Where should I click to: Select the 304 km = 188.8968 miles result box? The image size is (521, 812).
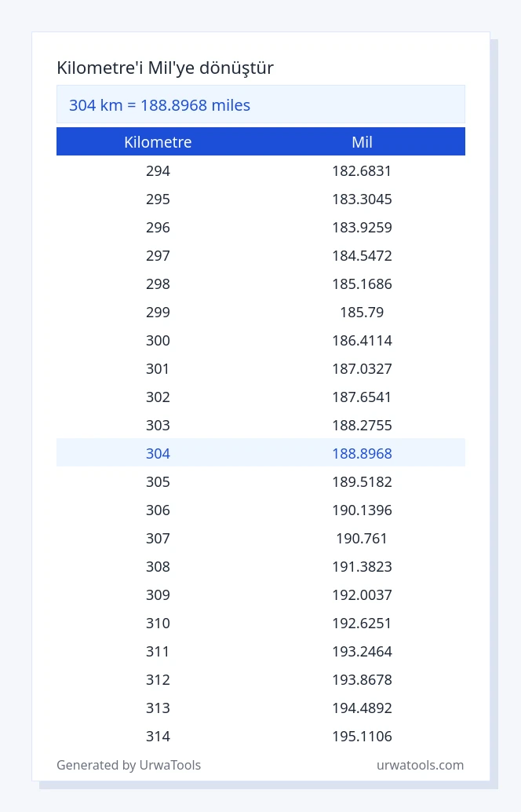coord(260,104)
